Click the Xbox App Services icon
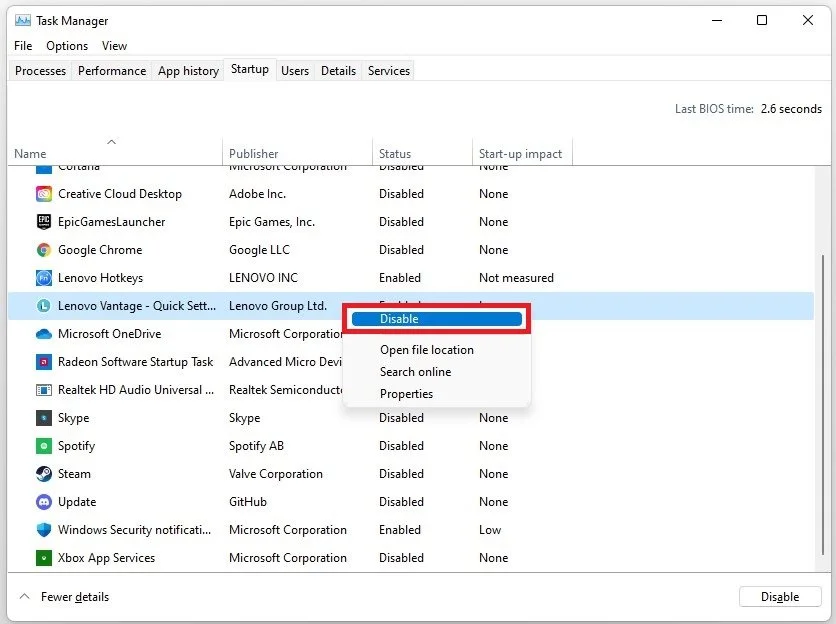836x624 pixels. 44,558
